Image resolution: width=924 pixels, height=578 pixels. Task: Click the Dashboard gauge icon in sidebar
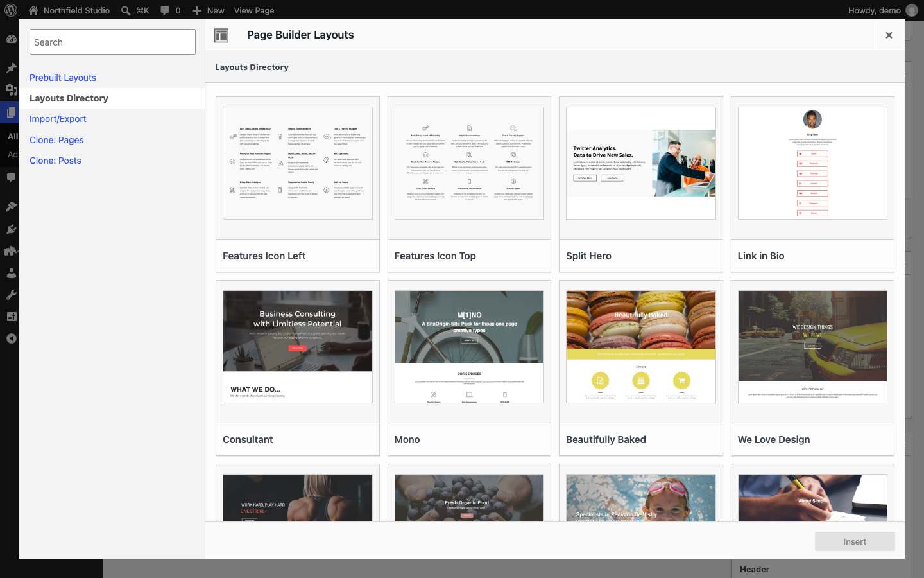point(11,39)
